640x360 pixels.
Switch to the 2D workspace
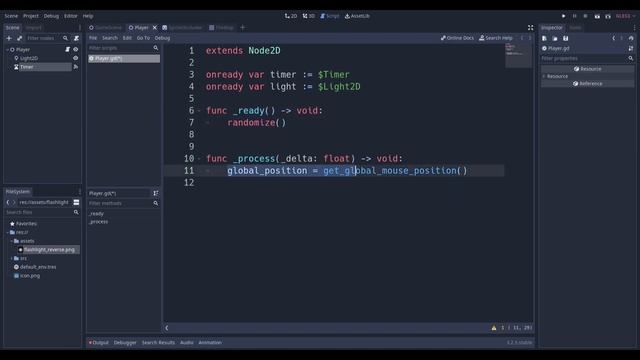291,16
